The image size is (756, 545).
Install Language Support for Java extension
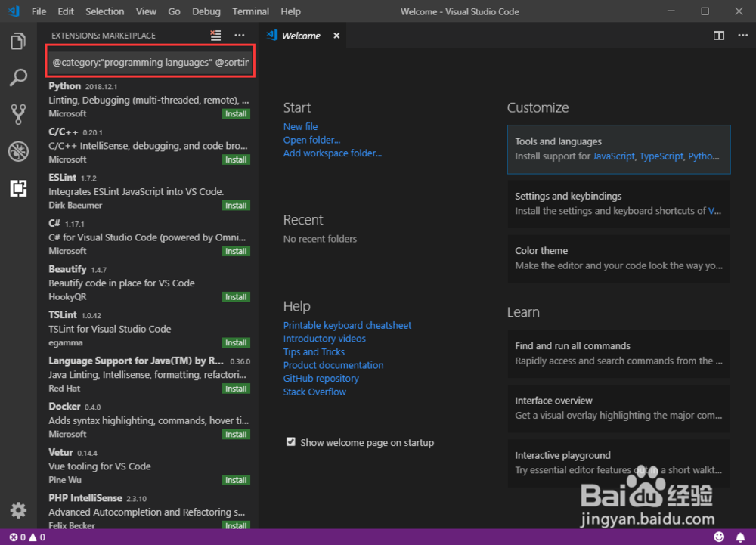tap(236, 389)
